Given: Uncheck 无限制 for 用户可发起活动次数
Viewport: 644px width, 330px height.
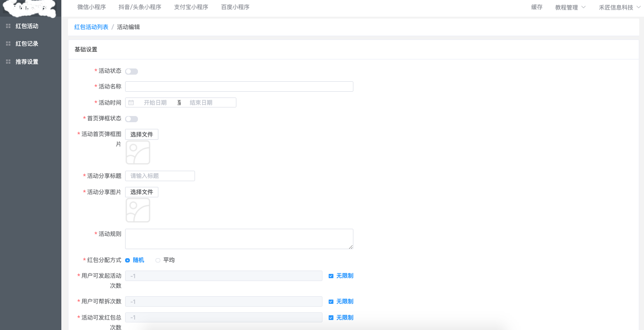Looking at the screenshot, I should tap(331, 276).
